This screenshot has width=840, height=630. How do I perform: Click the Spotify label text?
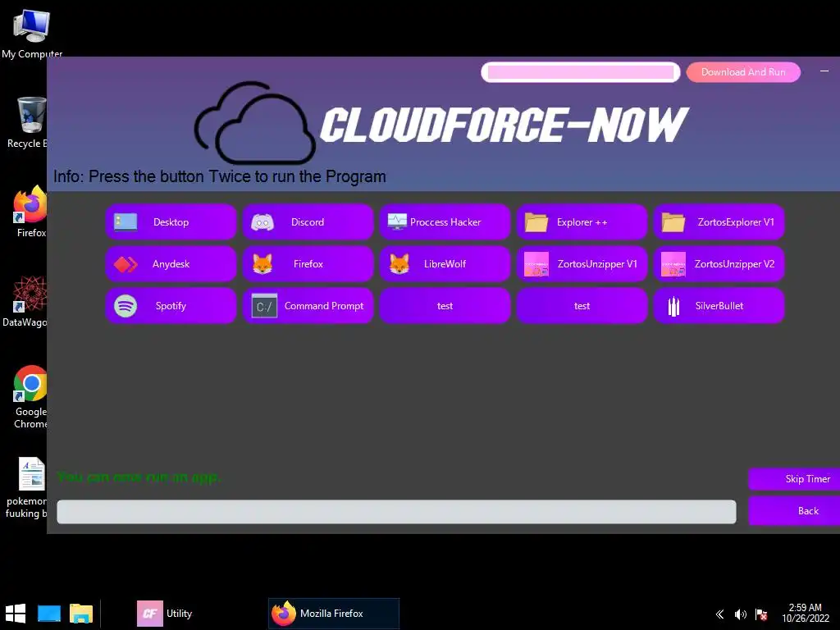pos(171,306)
